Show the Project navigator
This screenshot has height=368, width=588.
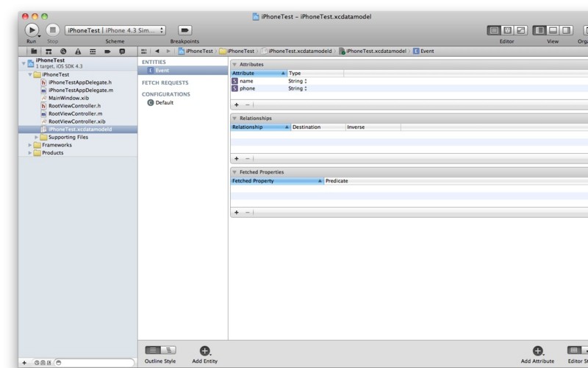coord(34,52)
